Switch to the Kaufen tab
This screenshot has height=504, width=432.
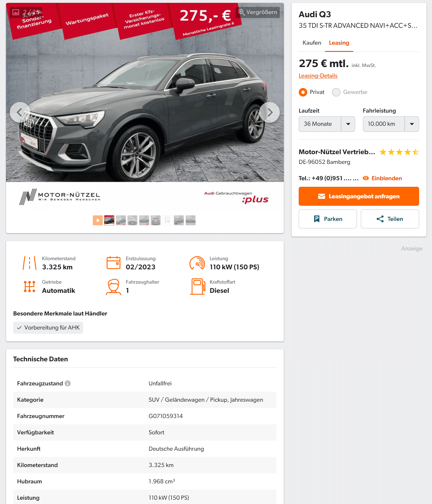[312, 43]
